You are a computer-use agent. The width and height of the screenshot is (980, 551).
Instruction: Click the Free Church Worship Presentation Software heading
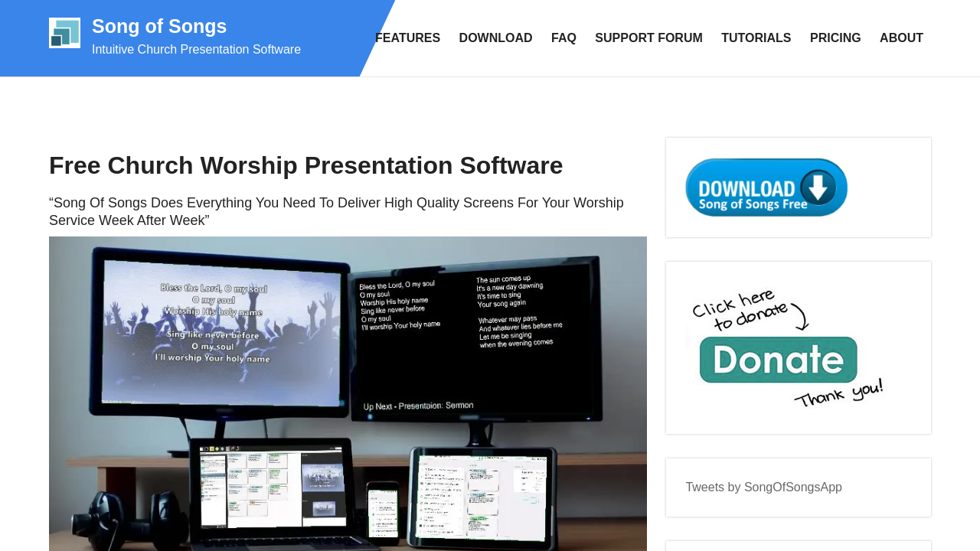[305, 166]
